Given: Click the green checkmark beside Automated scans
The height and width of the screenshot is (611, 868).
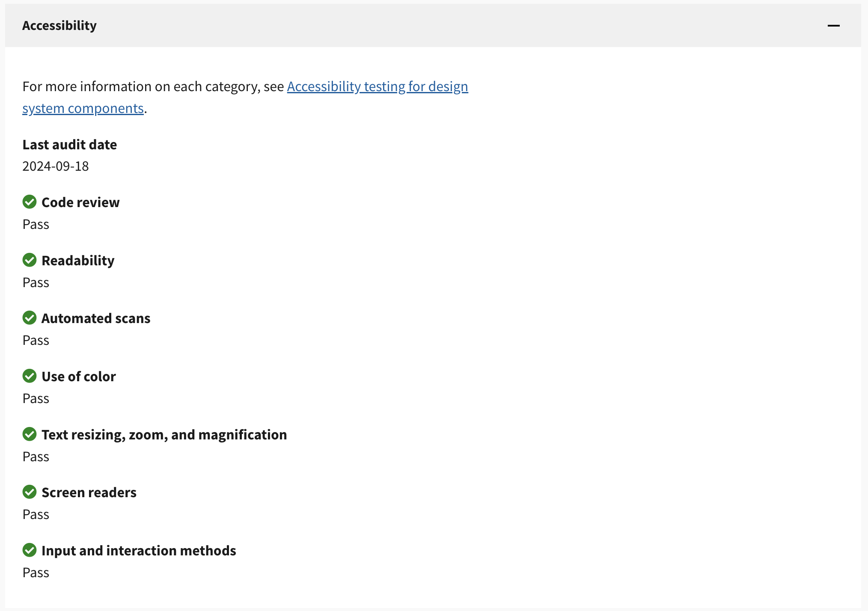Looking at the screenshot, I should point(30,318).
